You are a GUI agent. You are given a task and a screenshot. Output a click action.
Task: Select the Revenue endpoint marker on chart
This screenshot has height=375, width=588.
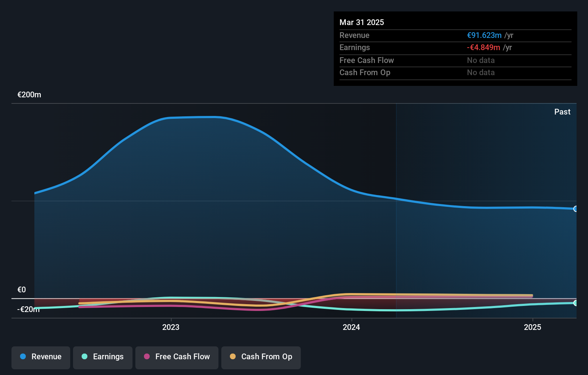[x=575, y=209]
